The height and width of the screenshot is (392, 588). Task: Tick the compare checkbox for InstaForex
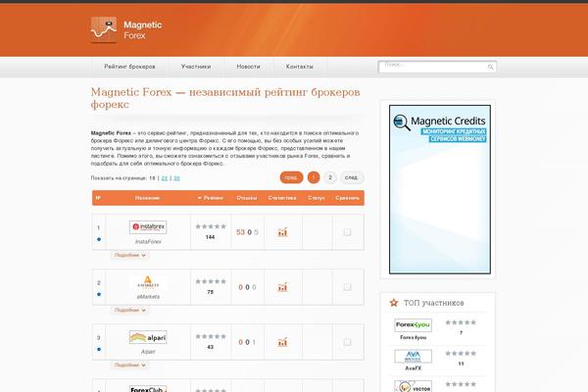tap(347, 232)
